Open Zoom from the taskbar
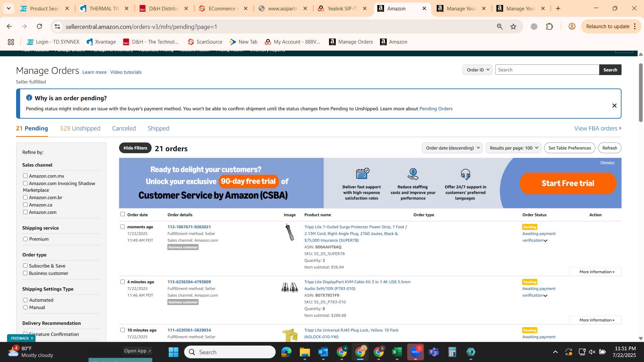This screenshot has height=362, width=644. coord(416,352)
